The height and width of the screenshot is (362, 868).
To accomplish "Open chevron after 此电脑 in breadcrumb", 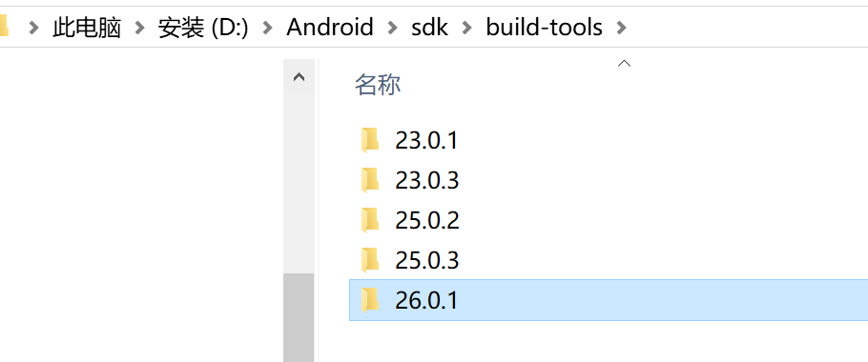I will pyautogui.click(x=139, y=27).
